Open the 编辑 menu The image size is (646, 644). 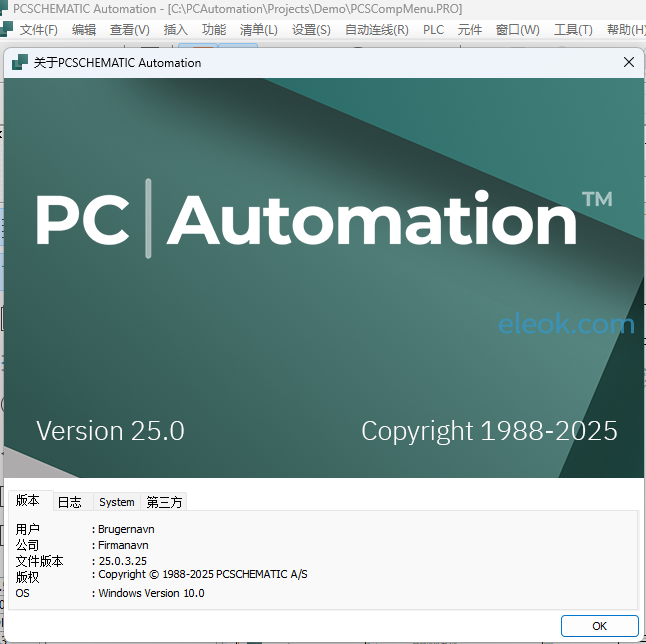pos(84,30)
